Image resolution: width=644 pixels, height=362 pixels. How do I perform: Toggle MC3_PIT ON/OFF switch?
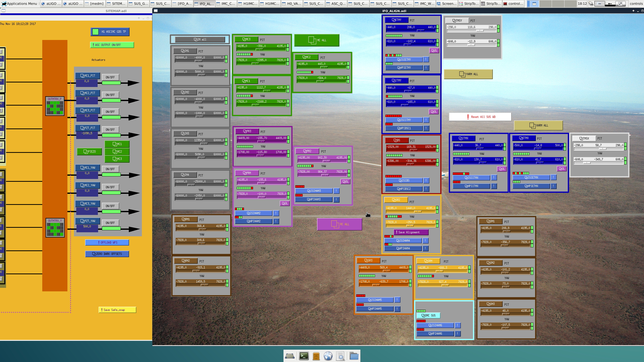point(110,112)
